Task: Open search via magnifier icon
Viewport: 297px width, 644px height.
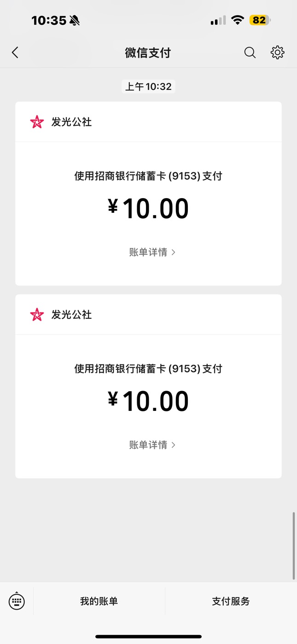Action: [x=250, y=53]
